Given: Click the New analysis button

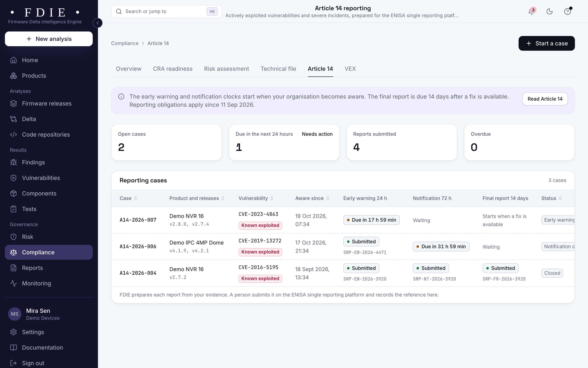Looking at the screenshot, I should [49, 39].
